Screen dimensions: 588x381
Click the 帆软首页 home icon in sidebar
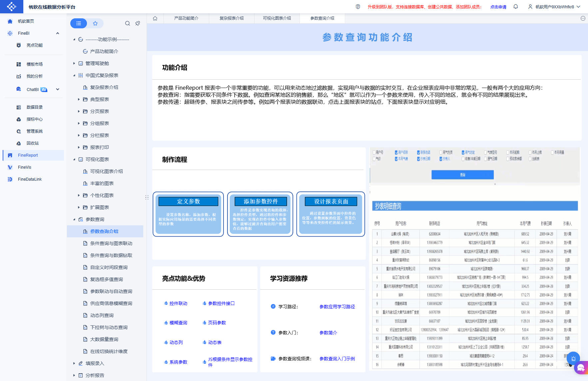coord(10,21)
